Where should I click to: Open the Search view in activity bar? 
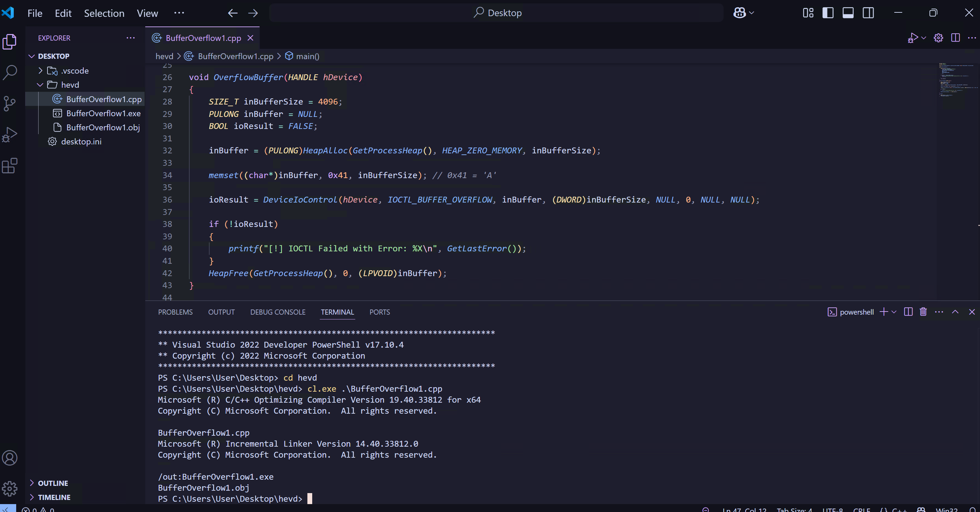coord(10,72)
